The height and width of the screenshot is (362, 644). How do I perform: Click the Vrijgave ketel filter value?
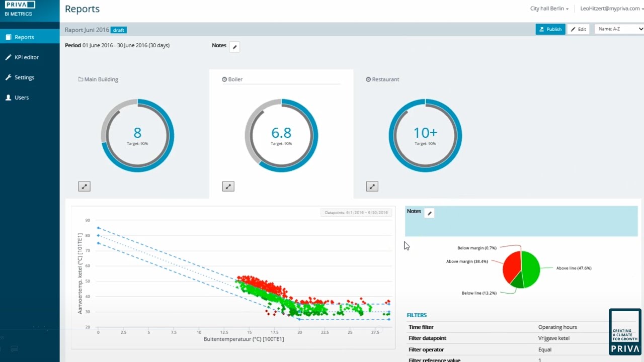[554, 338]
